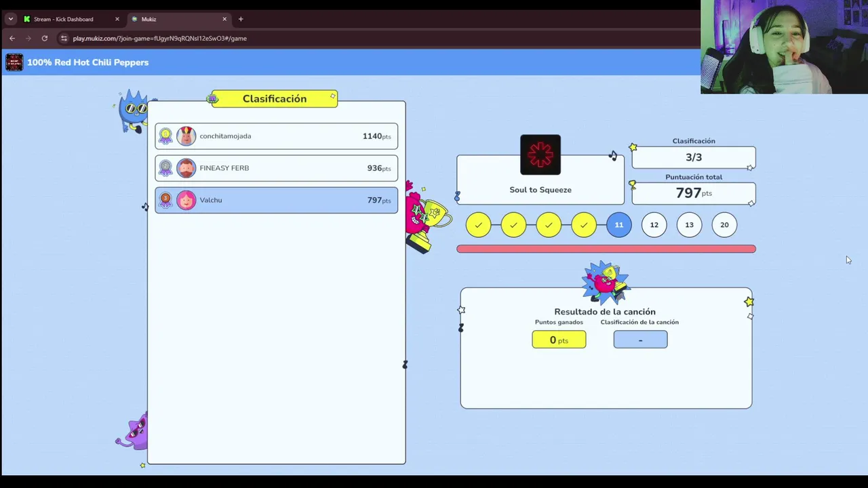Click the 100% Red Hot Chili Peppers title

coord(87,62)
